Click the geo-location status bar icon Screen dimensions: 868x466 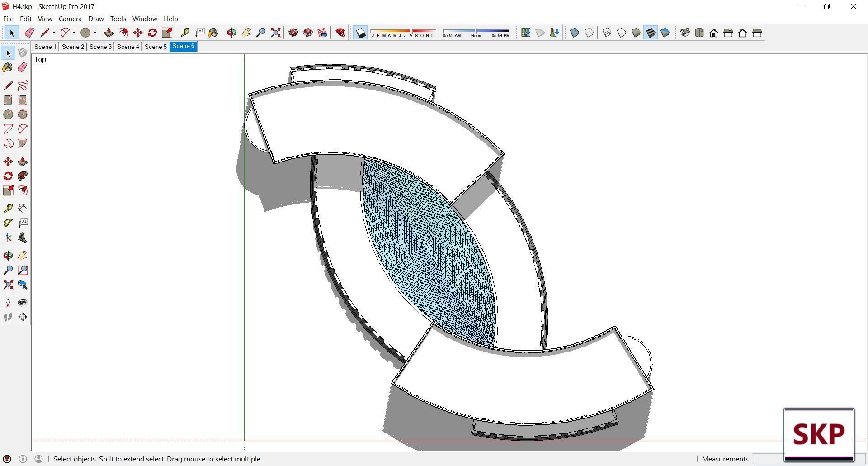(x=7, y=459)
